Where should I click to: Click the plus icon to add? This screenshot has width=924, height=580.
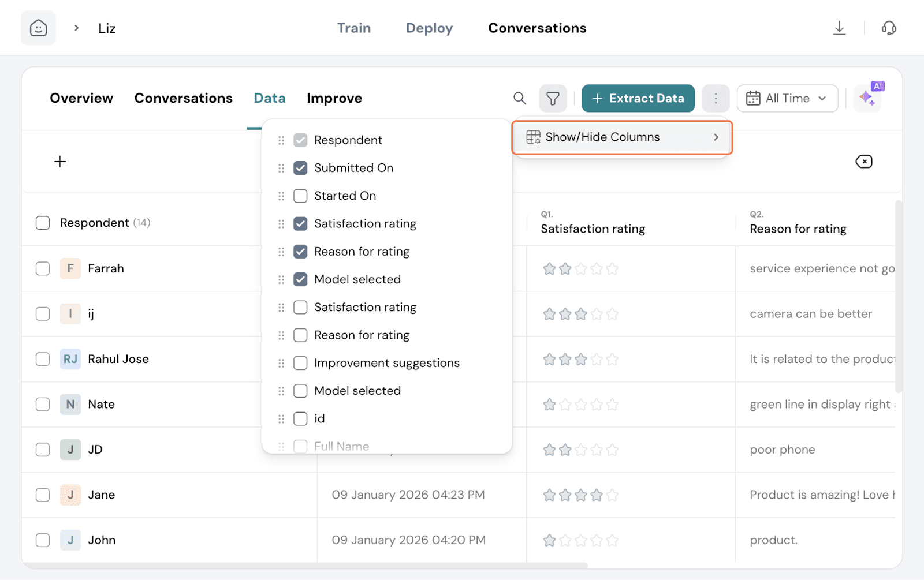(x=60, y=162)
